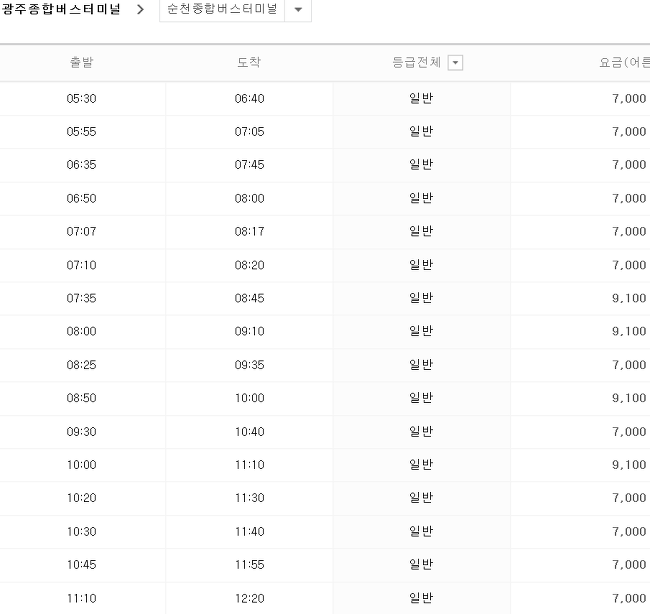This screenshot has height=614, width=650.
Task: Click the chevron arrow between terminals
Action: [140, 9]
